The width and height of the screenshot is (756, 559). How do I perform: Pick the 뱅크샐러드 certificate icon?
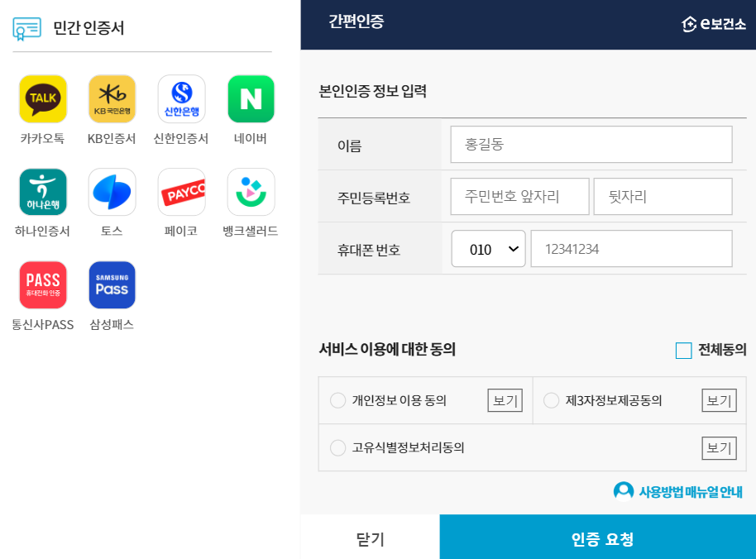coord(251,192)
